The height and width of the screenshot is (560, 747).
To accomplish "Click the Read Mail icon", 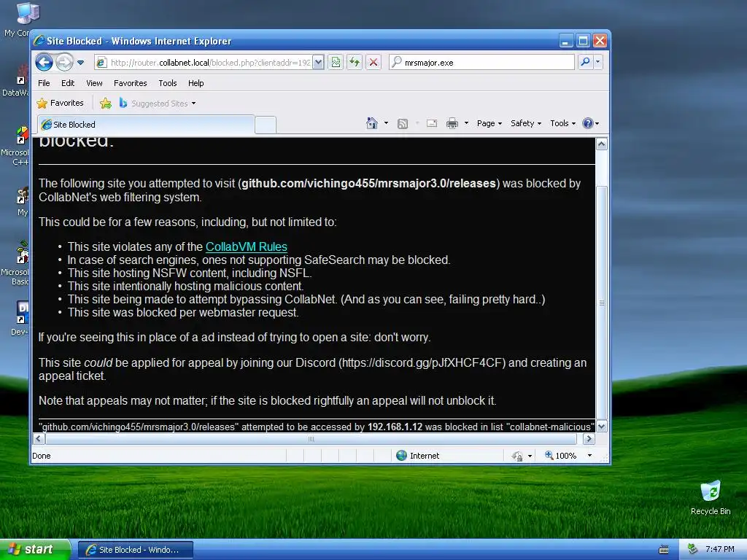I will pos(432,124).
